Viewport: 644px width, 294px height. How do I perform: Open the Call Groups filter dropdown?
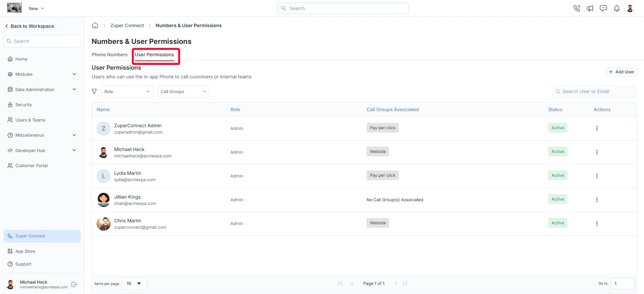[x=184, y=92]
